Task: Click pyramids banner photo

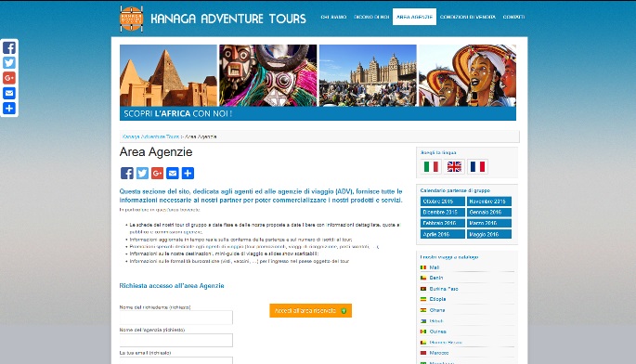Action: pyautogui.click(x=168, y=75)
